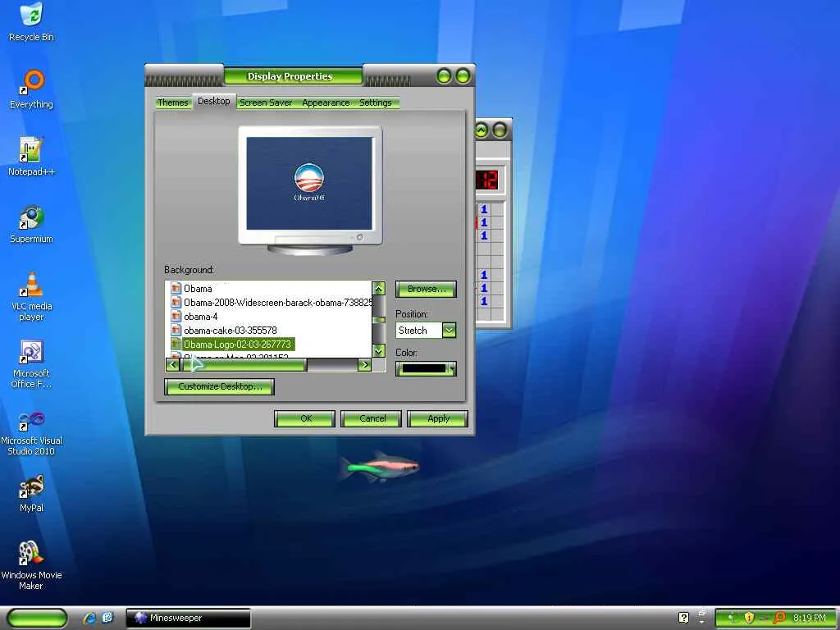This screenshot has height=630, width=840.
Task: Select obama-cake-03-355578 in background list
Action: (x=231, y=330)
